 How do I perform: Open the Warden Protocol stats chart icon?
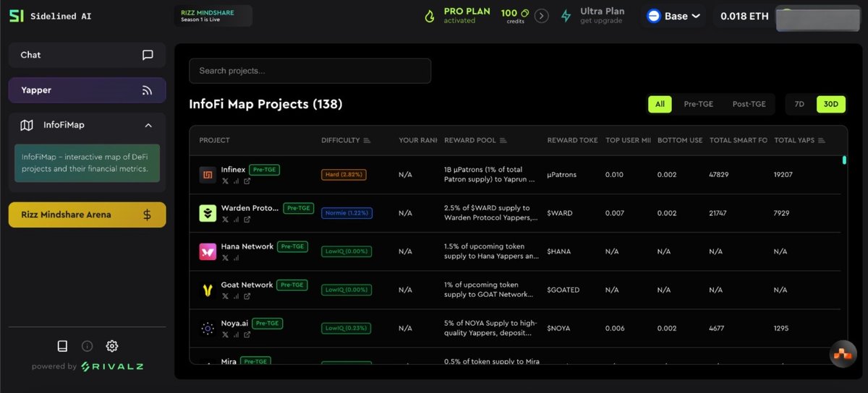tap(236, 219)
